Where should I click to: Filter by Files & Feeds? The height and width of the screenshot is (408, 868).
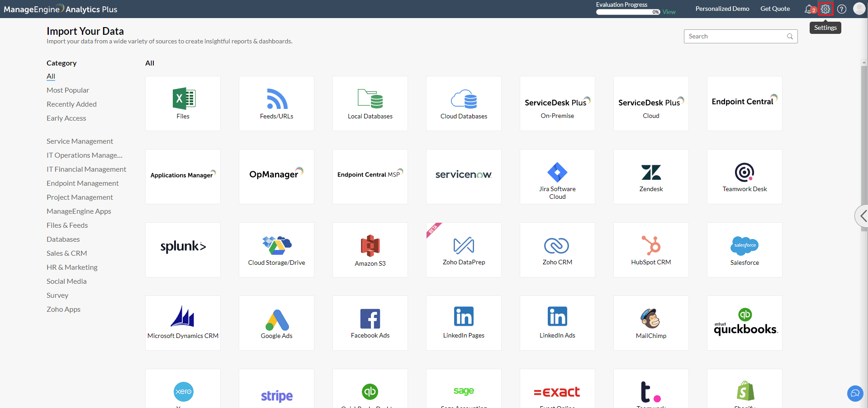67,225
